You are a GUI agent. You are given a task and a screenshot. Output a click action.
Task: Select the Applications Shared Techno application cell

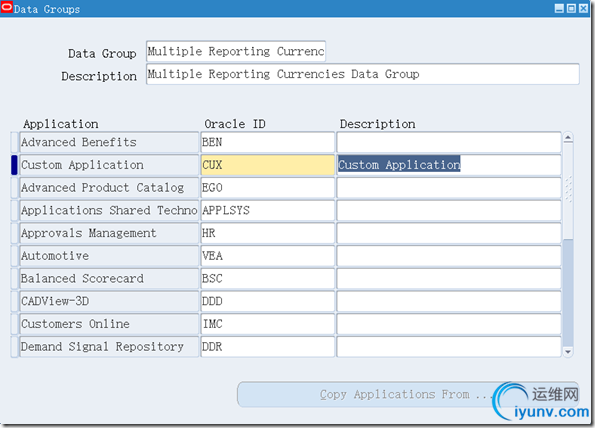point(109,211)
